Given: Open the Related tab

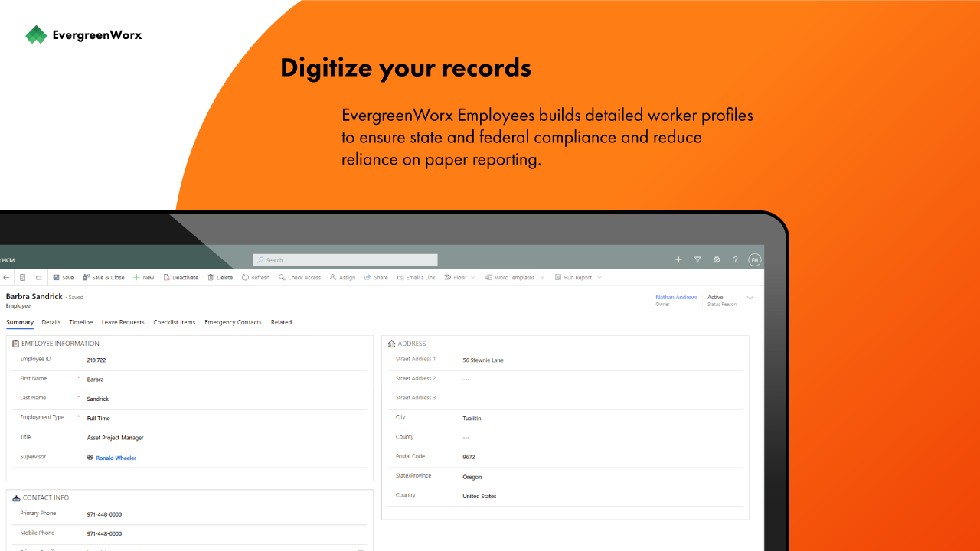Looking at the screenshot, I should (x=281, y=322).
